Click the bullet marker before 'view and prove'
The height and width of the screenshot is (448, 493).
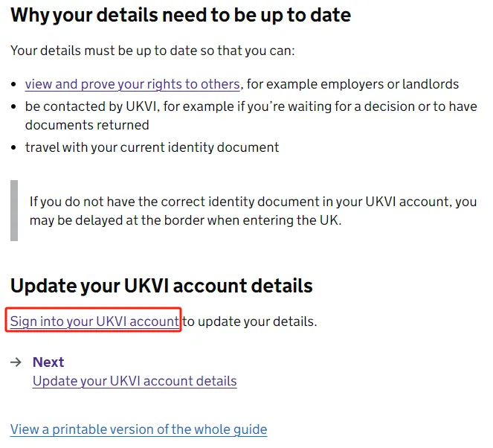tap(13, 84)
